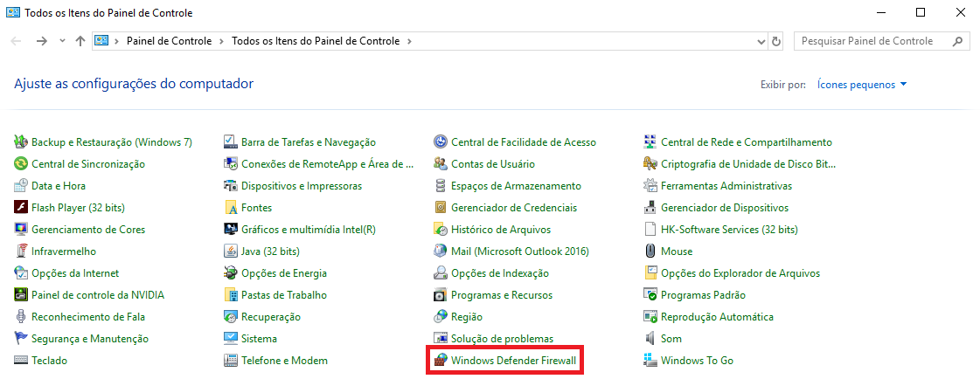Expand the address bar history dropdown
Viewport: 980px width, 379px height.
(x=761, y=42)
